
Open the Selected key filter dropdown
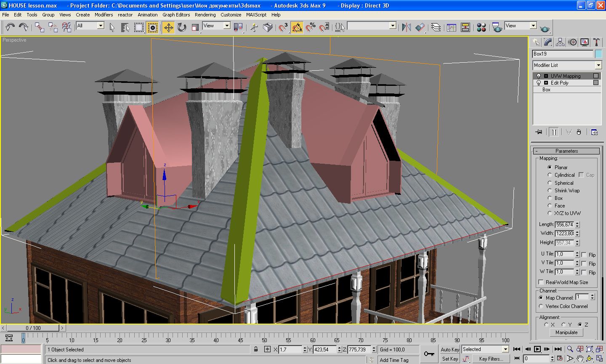pyautogui.click(x=505, y=349)
